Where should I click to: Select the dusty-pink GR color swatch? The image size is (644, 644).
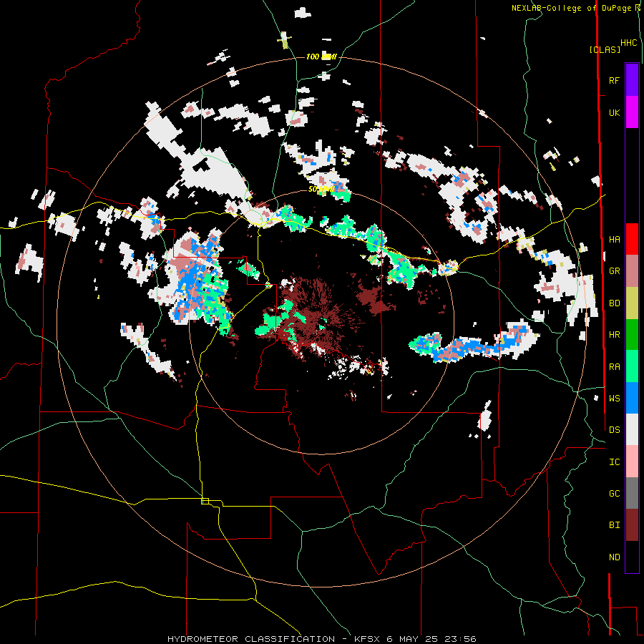point(632,271)
